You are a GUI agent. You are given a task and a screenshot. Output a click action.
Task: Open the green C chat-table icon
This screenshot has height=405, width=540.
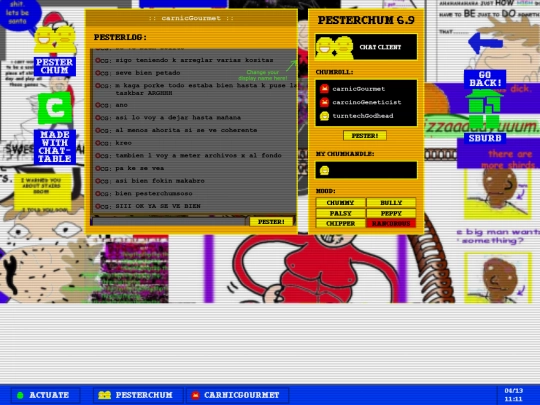point(55,108)
